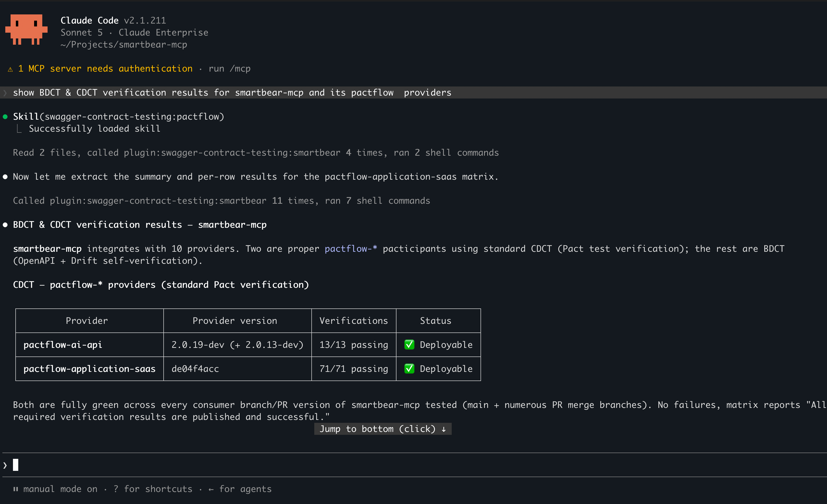This screenshot has width=827, height=504.
Task: Click the white bullet before 'BDCT & CDCT verification results'
Action: point(5,225)
